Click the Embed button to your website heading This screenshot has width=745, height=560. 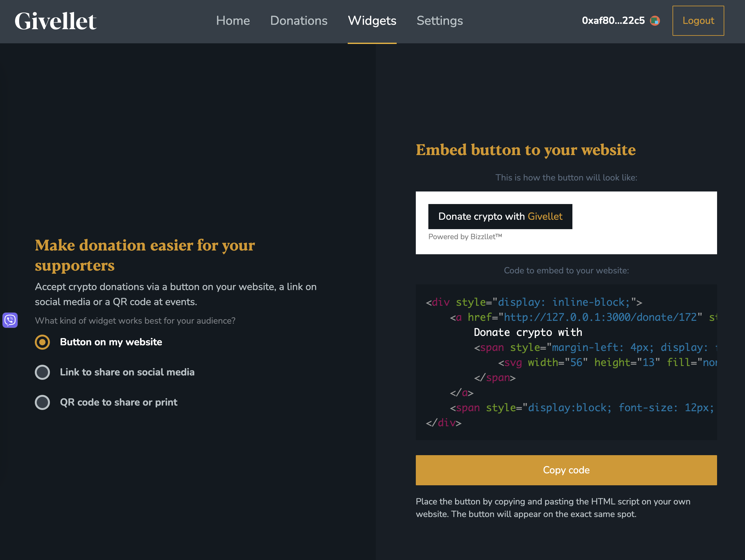[525, 150]
